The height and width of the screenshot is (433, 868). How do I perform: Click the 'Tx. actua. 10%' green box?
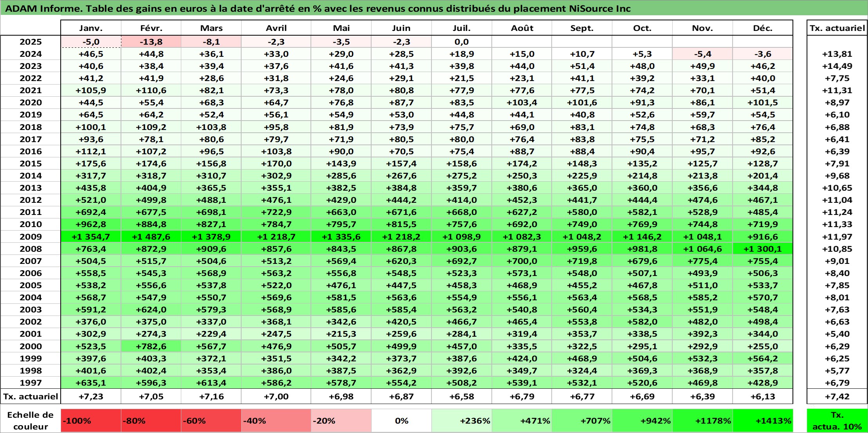[837, 420]
